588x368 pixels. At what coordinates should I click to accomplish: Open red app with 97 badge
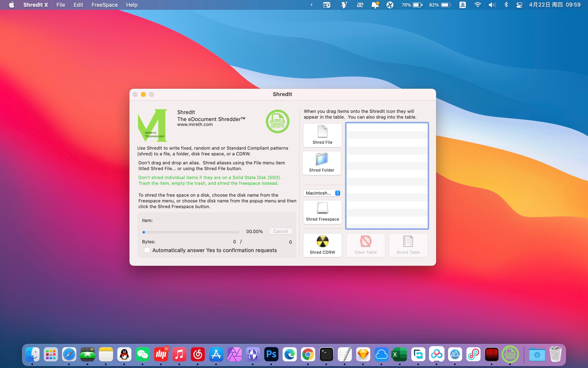pyautogui.click(x=161, y=354)
